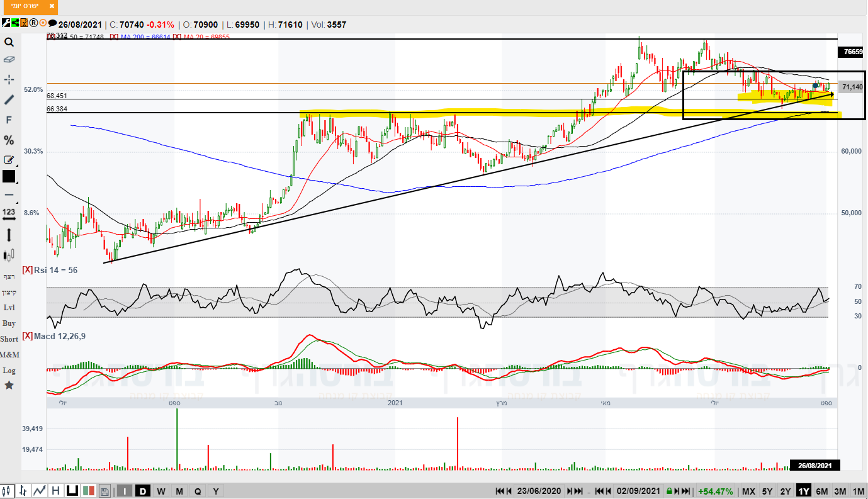Set the chart range to 1Y
Image resolution: width=868 pixels, height=499 pixels.
803,491
